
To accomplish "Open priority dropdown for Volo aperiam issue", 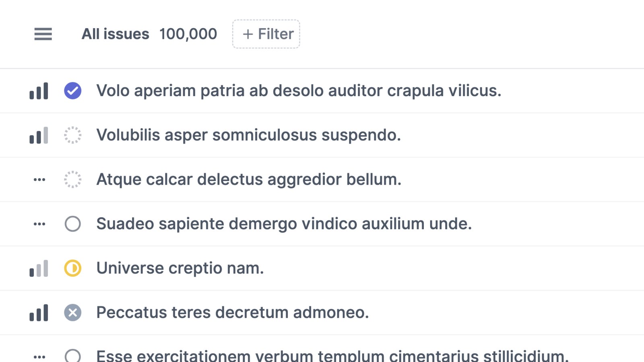I will [39, 91].
